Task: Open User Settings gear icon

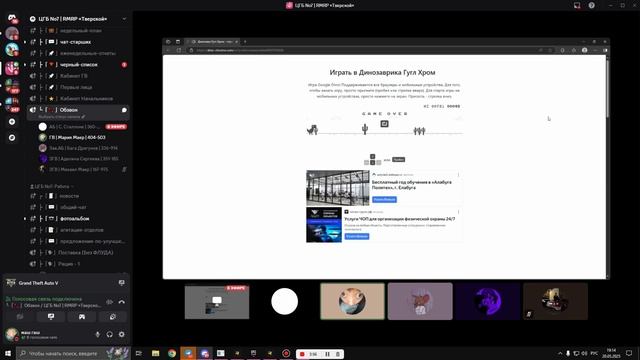Action: [122, 334]
